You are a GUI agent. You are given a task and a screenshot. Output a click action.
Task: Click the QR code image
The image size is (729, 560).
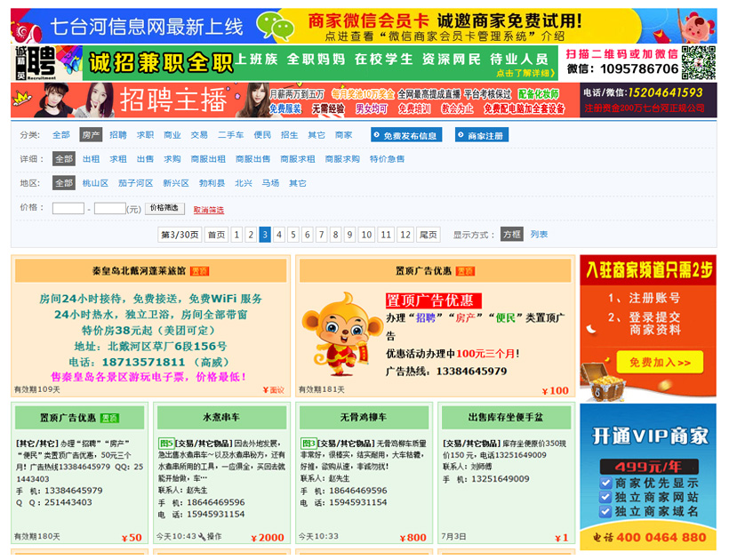click(x=698, y=62)
